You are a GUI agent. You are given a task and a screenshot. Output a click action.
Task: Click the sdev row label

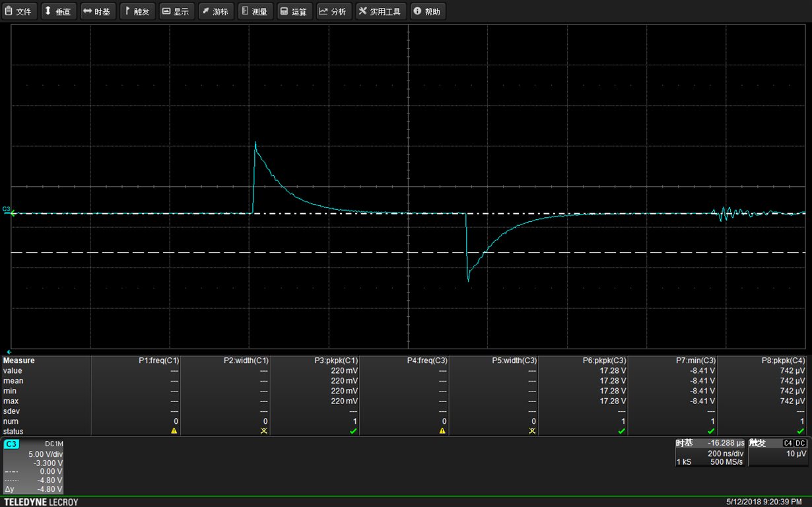pos(11,411)
